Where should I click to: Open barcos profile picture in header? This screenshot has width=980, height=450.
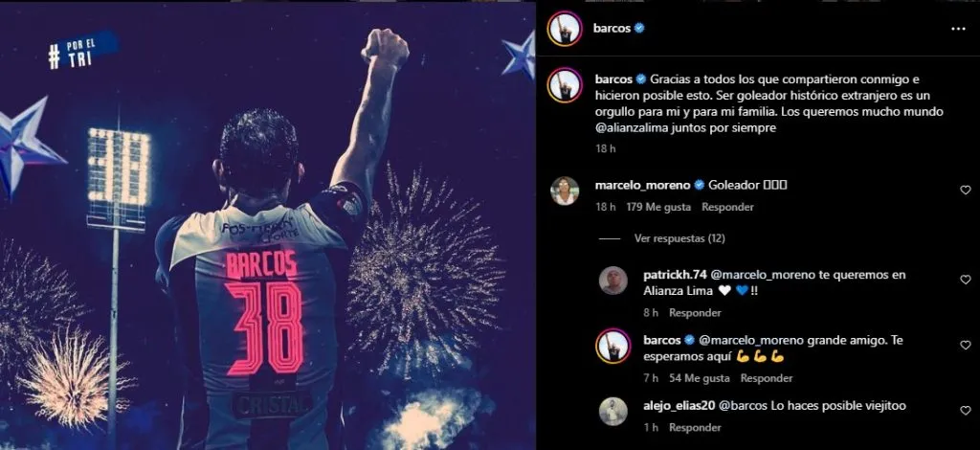click(565, 29)
